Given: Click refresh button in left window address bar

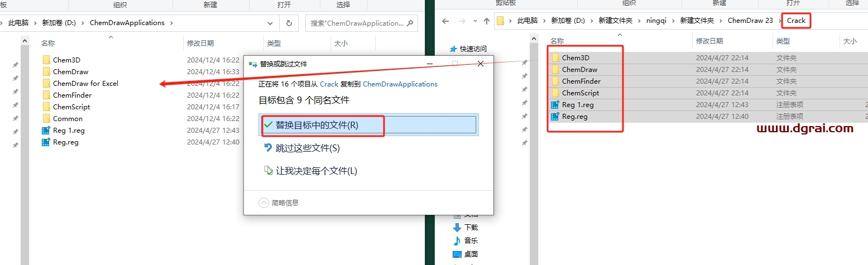Looking at the screenshot, I should tap(289, 23).
